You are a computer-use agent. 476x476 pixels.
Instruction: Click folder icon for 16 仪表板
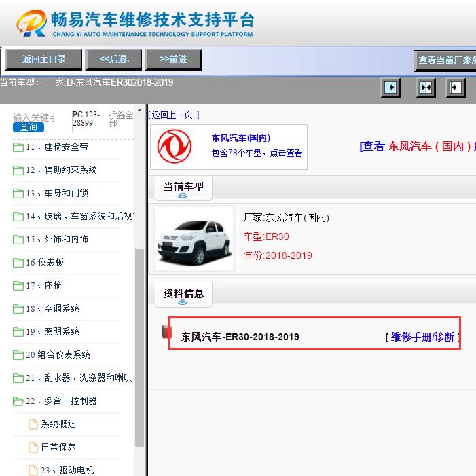[x=18, y=263]
